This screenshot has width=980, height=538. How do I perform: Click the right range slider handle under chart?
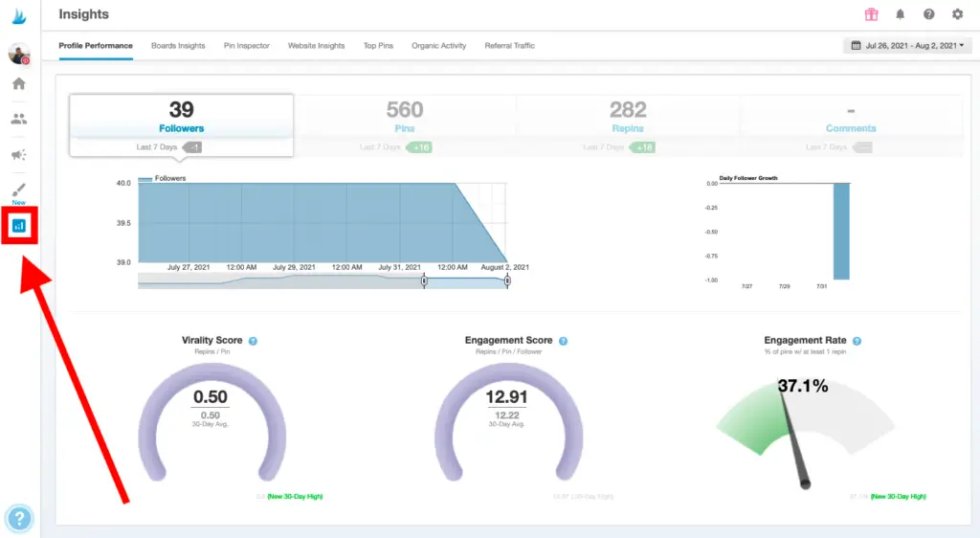pyautogui.click(x=507, y=281)
